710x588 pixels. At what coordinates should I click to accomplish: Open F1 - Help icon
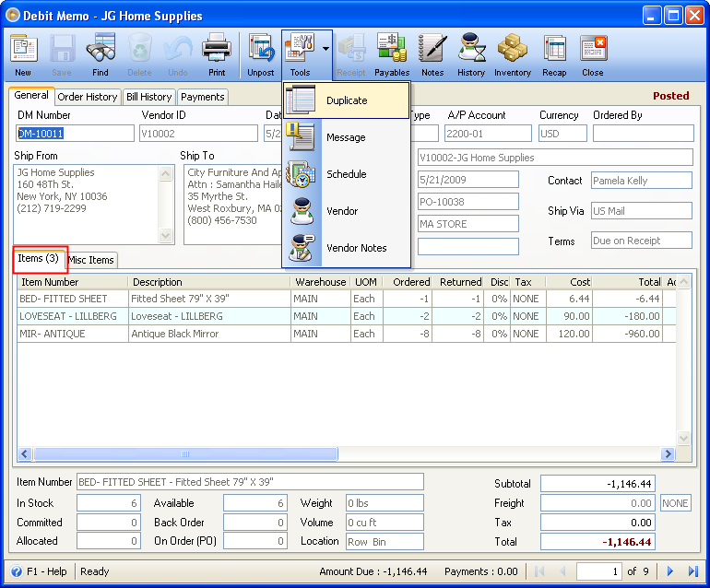[x=17, y=571]
